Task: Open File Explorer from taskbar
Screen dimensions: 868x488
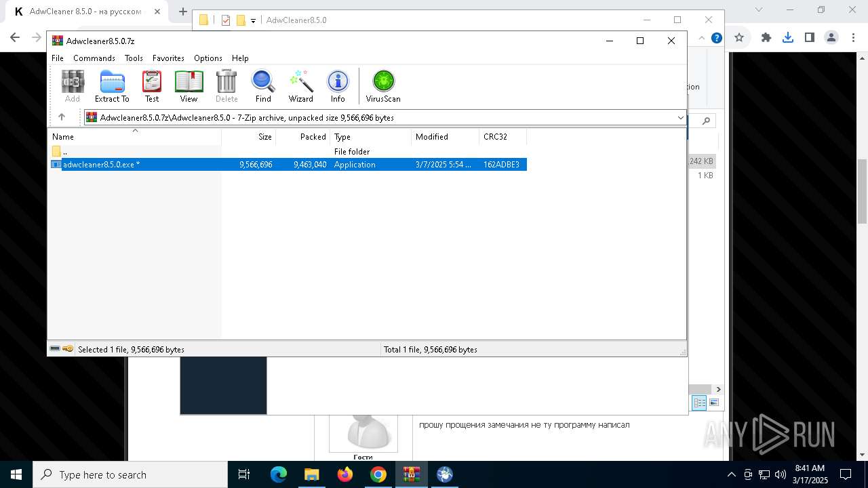Action: pos(312,474)
